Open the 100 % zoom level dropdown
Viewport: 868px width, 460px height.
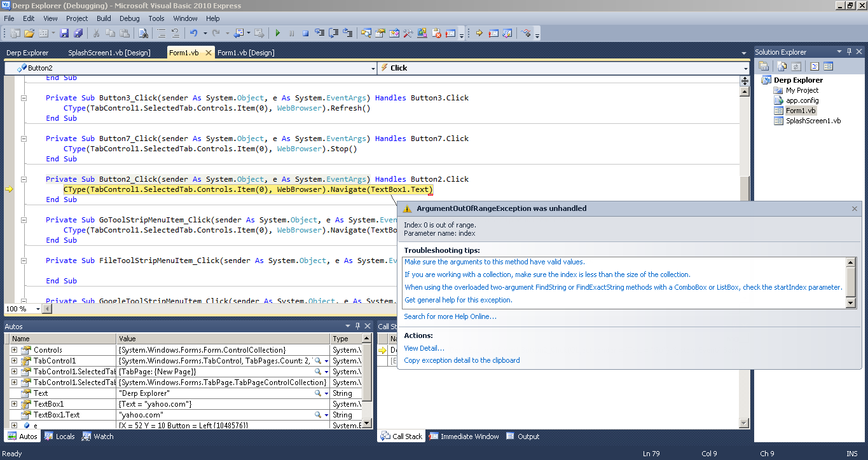coord(38,309)
